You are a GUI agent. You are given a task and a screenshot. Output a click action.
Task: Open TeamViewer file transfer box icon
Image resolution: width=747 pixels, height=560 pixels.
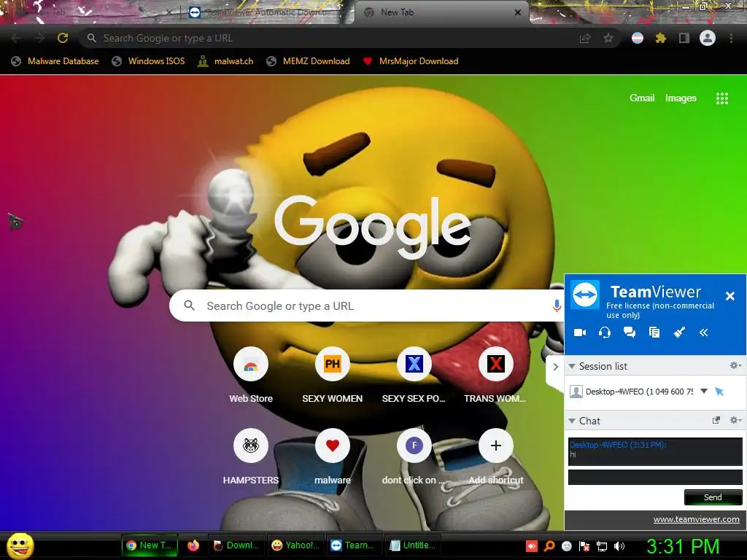point(654,332)
